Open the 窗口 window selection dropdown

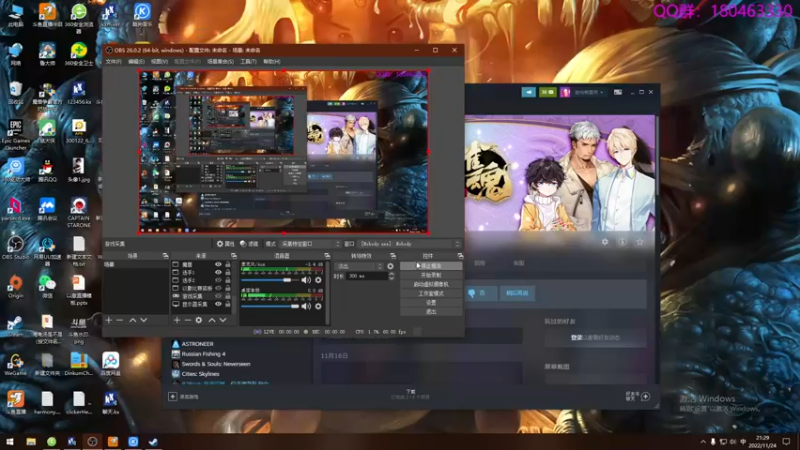[x=409, y=244]
